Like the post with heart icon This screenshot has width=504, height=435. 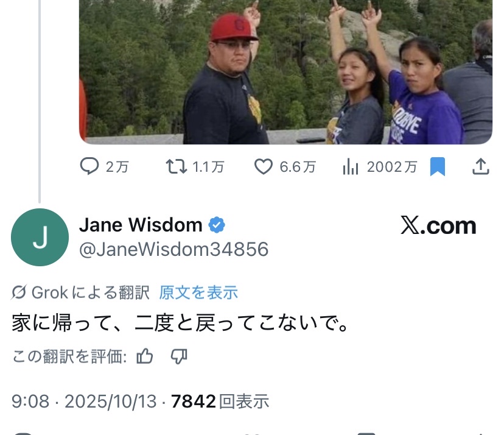(x=264, y=167)
